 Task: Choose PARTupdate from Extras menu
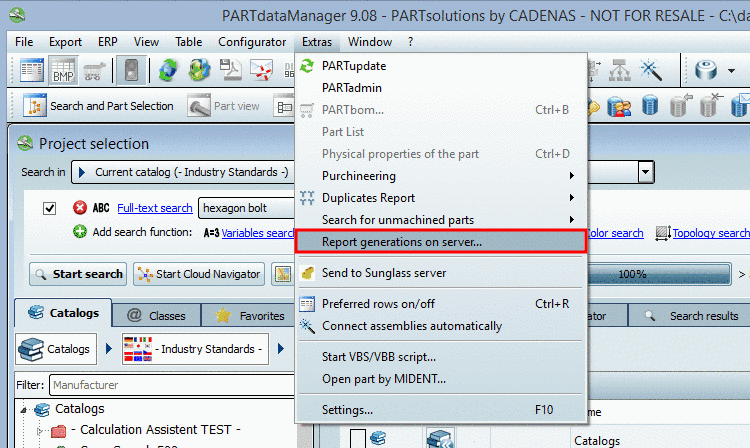pyautogui.click(x=441, y=66)
